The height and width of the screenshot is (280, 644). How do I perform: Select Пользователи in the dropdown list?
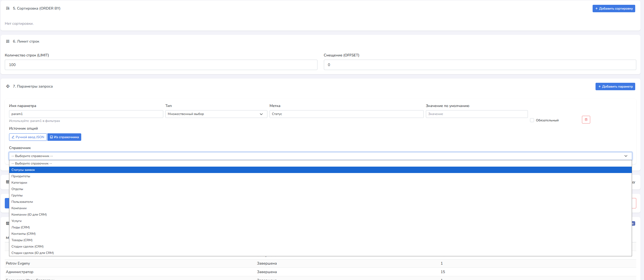pyautogui.click(x=22, y=202)
